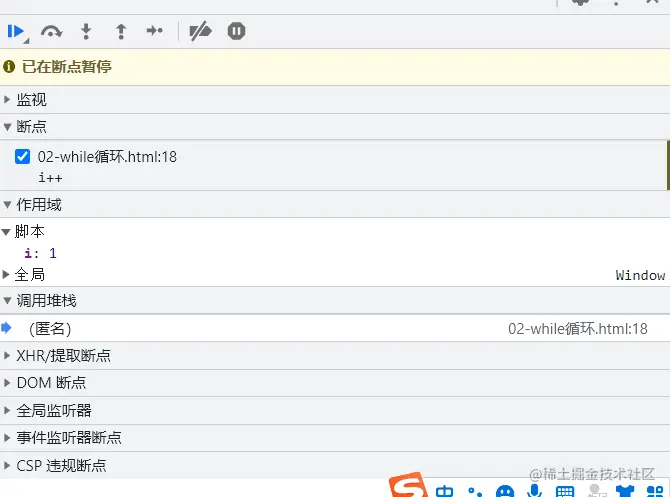Deactivate all breakpoints icon

tap(200, 31)
